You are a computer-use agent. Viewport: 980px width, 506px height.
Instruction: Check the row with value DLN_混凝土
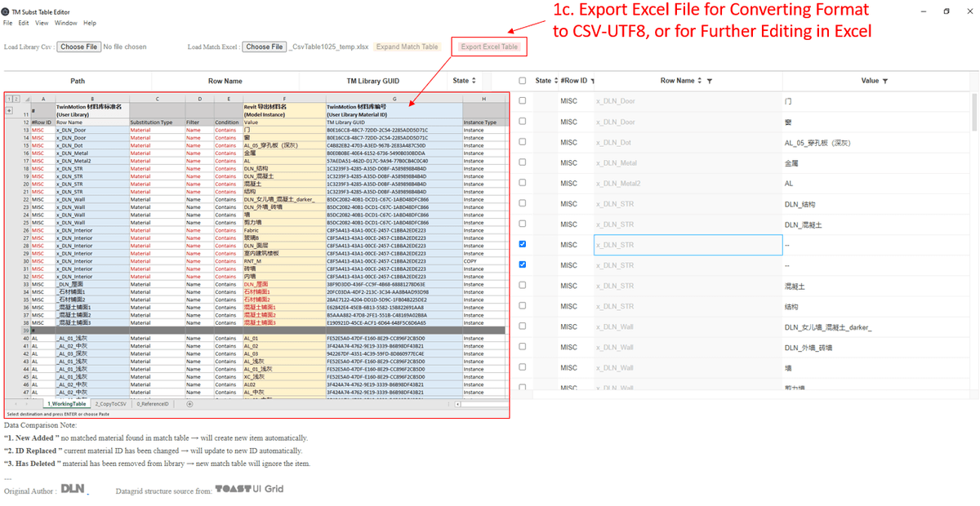(x=523, y=224)
